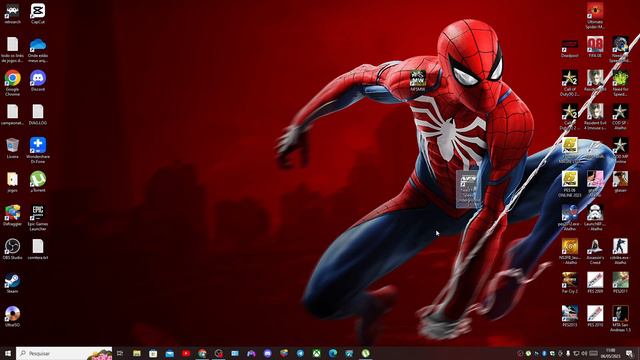Click the Windows Start button
This screenshot has width=640, height=360.
[8, 353]
